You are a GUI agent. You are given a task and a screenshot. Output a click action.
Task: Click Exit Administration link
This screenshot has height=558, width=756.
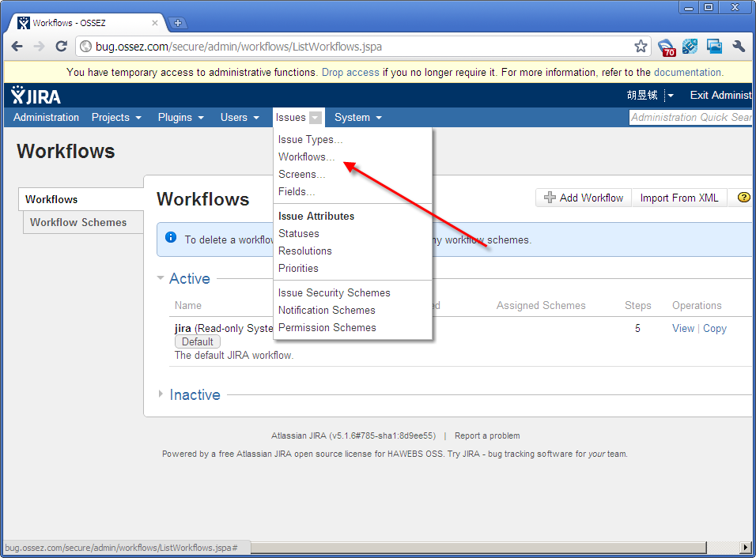pyautogui.click(x=720, y=96)
